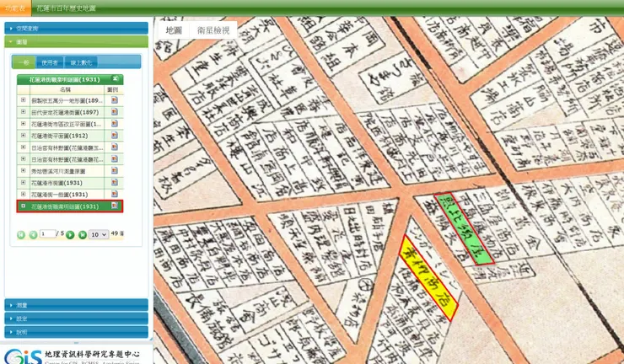Image resolution: width=624 pixels, height=364 pixels.
Task: Open legend icon for highlighted 花蓮港街職業明細圖(1931) row
Action: tap(114, 206)
